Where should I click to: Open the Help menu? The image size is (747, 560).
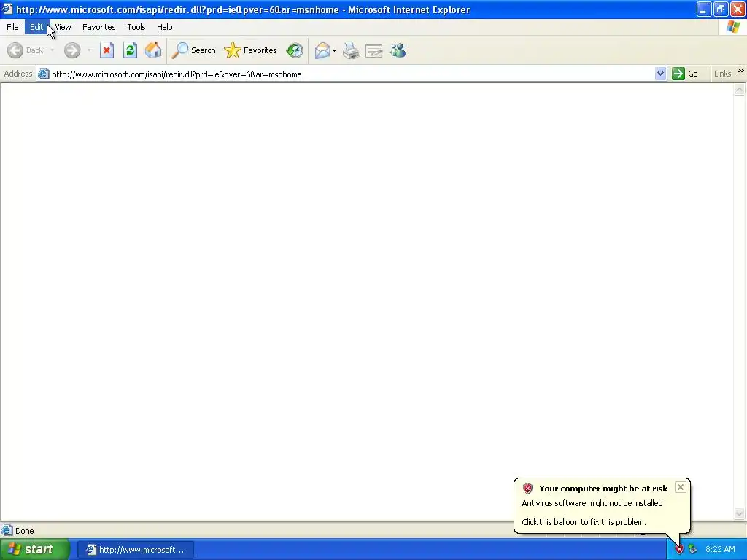[x=164, y=27]
